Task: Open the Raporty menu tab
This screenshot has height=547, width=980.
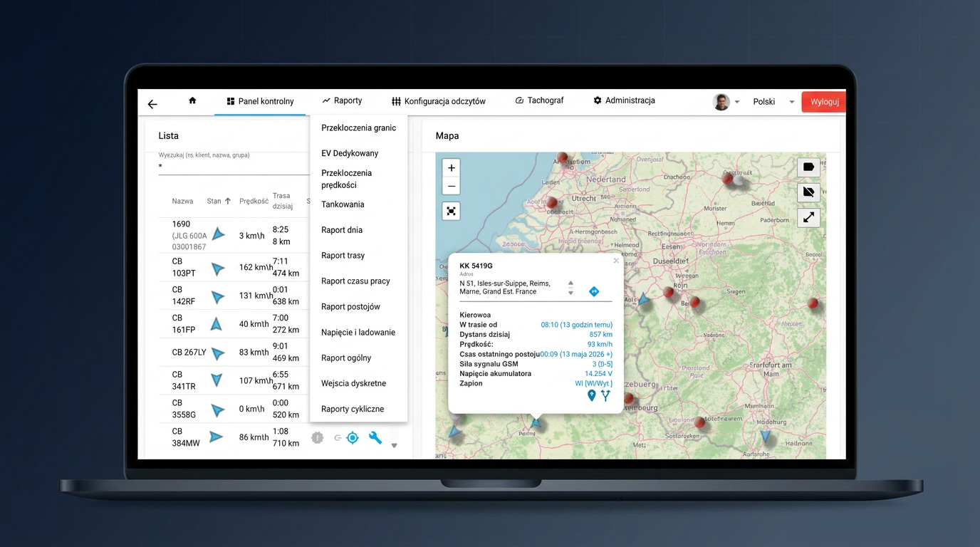Action: (342, 100)
